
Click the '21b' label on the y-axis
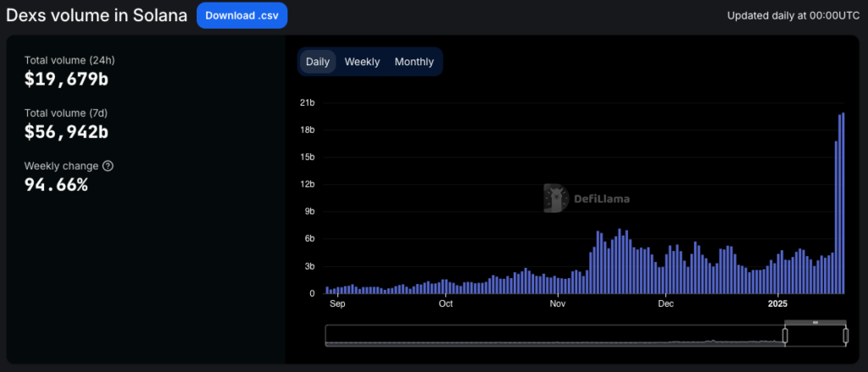[308, 103]
